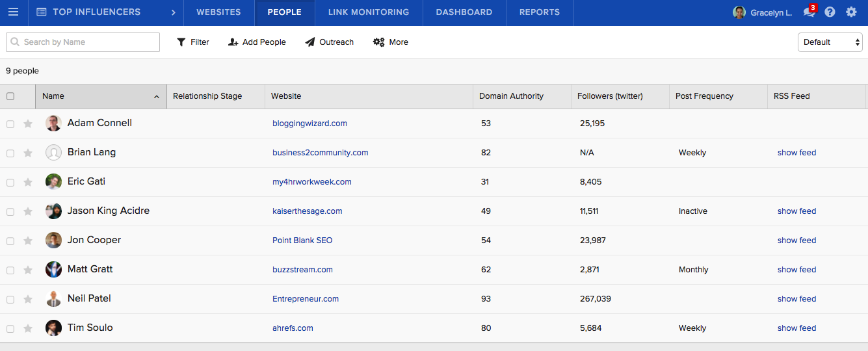The width and height of the screenshot is (868, 351).
Task: Click the Inactive post frequency cell
Action: point(693,211)
